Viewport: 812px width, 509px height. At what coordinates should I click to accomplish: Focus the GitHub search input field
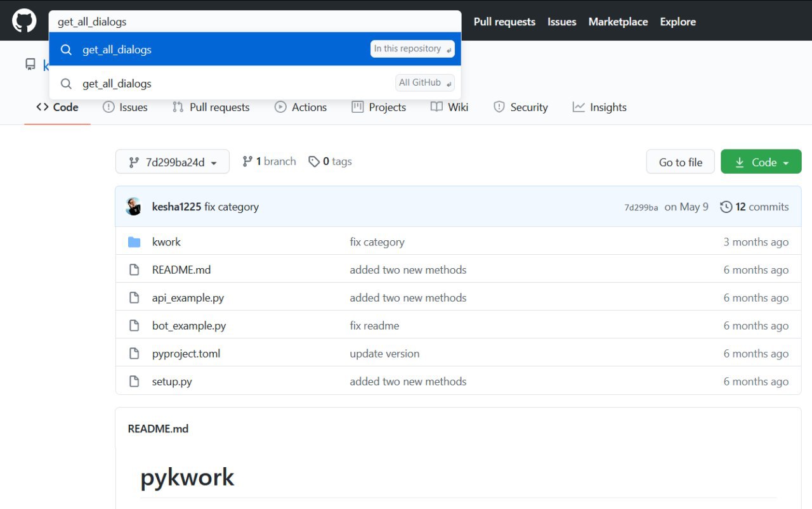tap(255, 22)
